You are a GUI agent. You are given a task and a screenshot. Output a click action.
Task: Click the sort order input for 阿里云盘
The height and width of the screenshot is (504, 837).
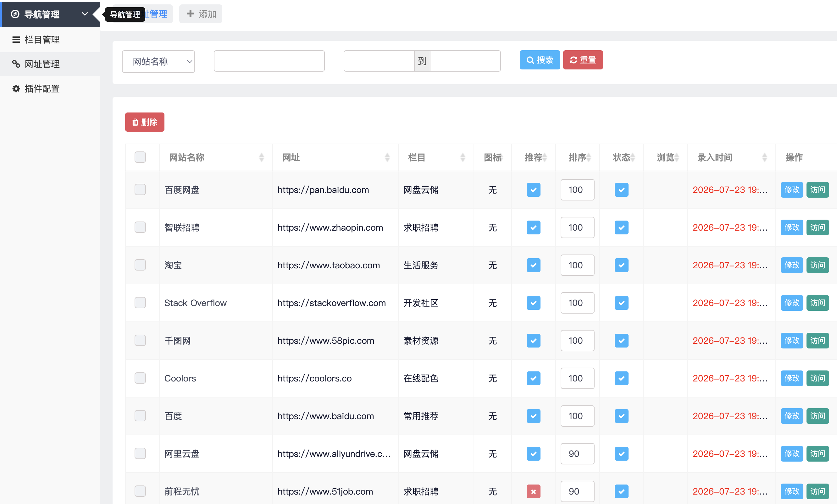tap(577, 453)
